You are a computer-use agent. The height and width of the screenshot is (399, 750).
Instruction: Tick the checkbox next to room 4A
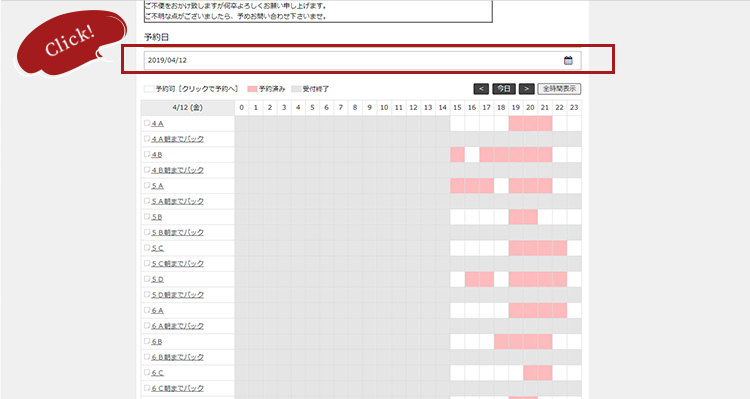click(x=147, y=123)
